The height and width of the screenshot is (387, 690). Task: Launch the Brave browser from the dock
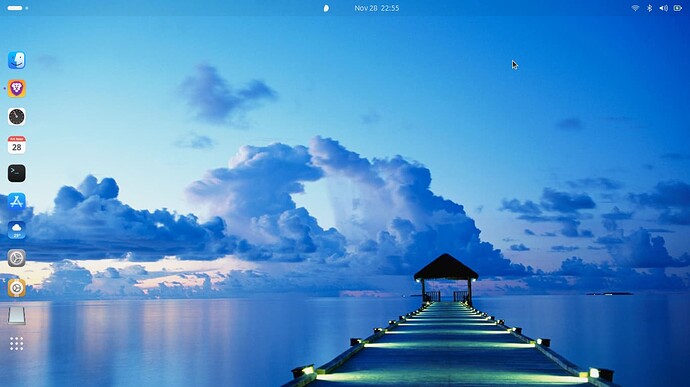(17, 88)
